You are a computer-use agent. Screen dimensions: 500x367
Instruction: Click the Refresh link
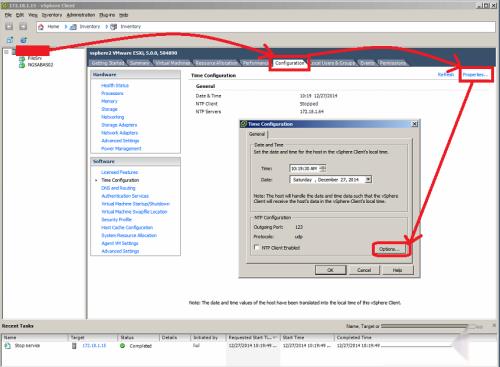point(446,75)
